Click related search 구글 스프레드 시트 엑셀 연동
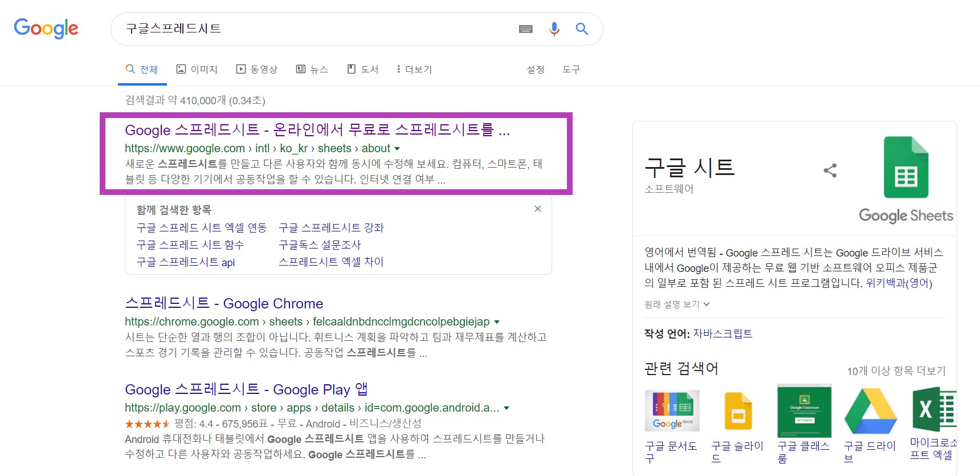 (202, 227)
